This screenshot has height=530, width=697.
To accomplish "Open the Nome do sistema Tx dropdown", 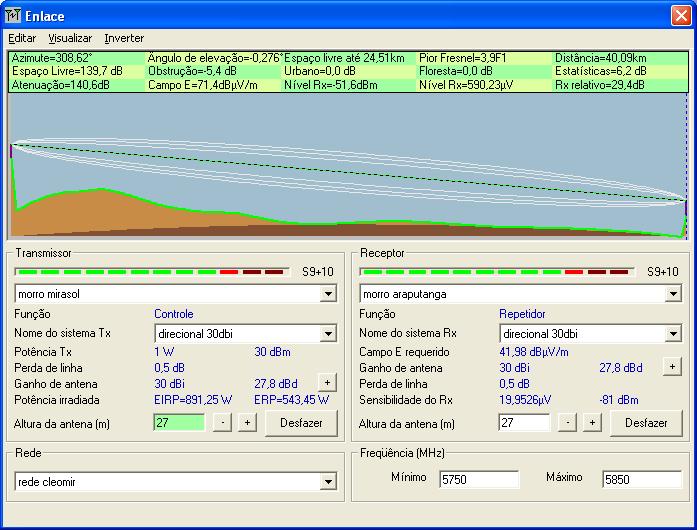I will [x=328, y=333].
